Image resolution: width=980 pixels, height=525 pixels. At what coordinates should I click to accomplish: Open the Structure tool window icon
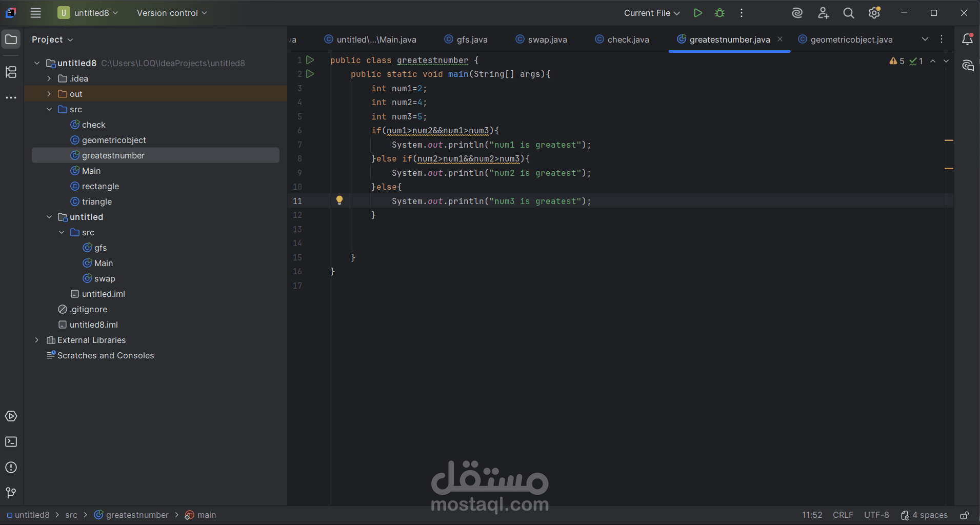11,72
